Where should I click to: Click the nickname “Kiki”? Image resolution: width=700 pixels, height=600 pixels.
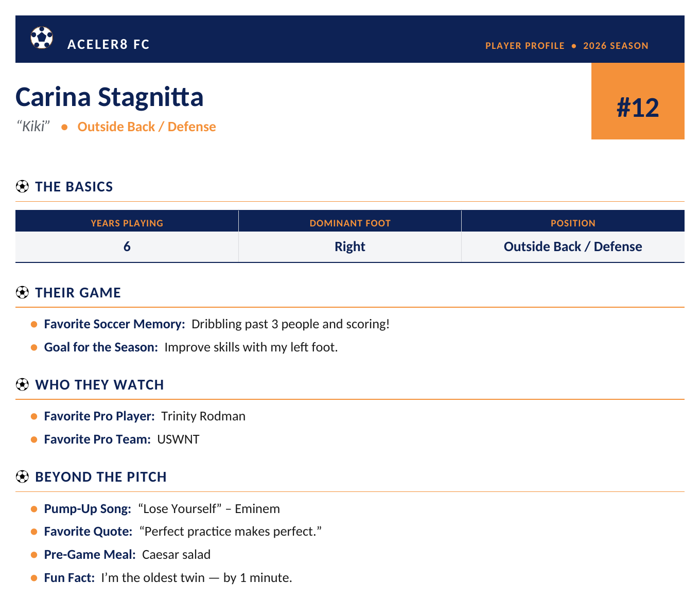[x=33, y=126]
